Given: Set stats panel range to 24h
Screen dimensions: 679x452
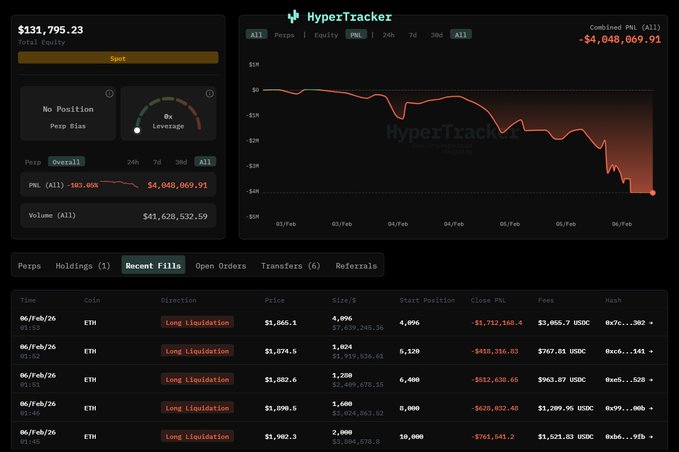Looking at the screenshot, I should [x=133, y=162].
